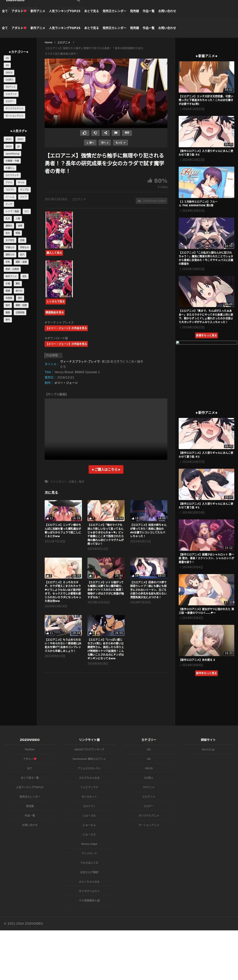Click the ポッカキット link in the footer
Image resolution: width=238 pixels, height=980 pixels.
pyautogui.click(x=89, y=797)
